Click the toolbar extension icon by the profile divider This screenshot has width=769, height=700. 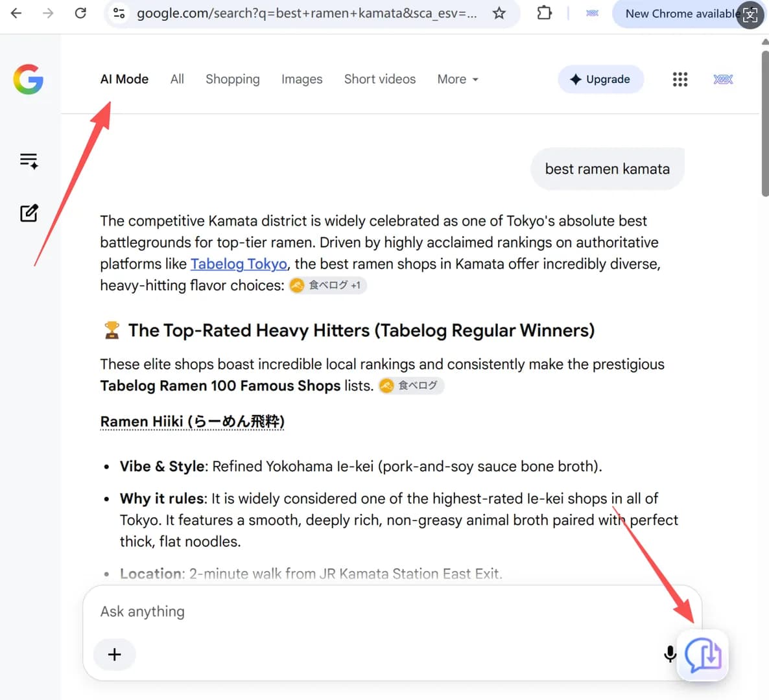[x=592, y=13]
